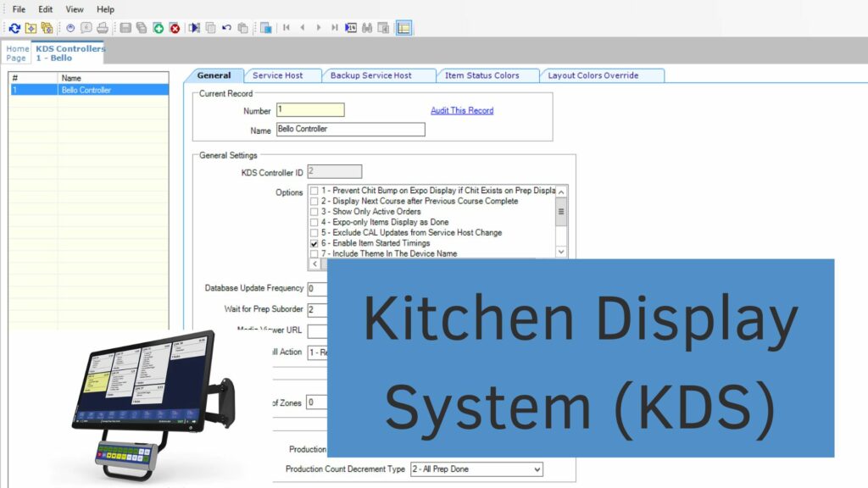
Task: Open the Edit menu
Action: click(46, 9)
